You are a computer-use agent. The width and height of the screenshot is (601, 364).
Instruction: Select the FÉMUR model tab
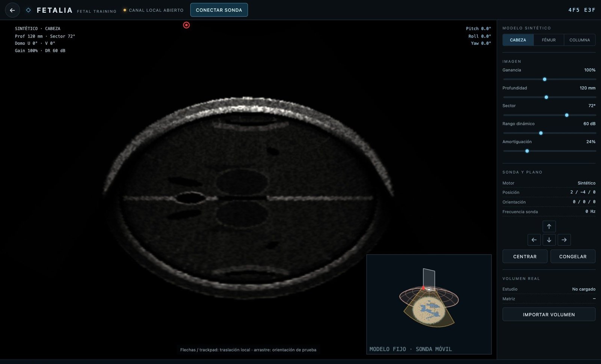coord(548,40)
